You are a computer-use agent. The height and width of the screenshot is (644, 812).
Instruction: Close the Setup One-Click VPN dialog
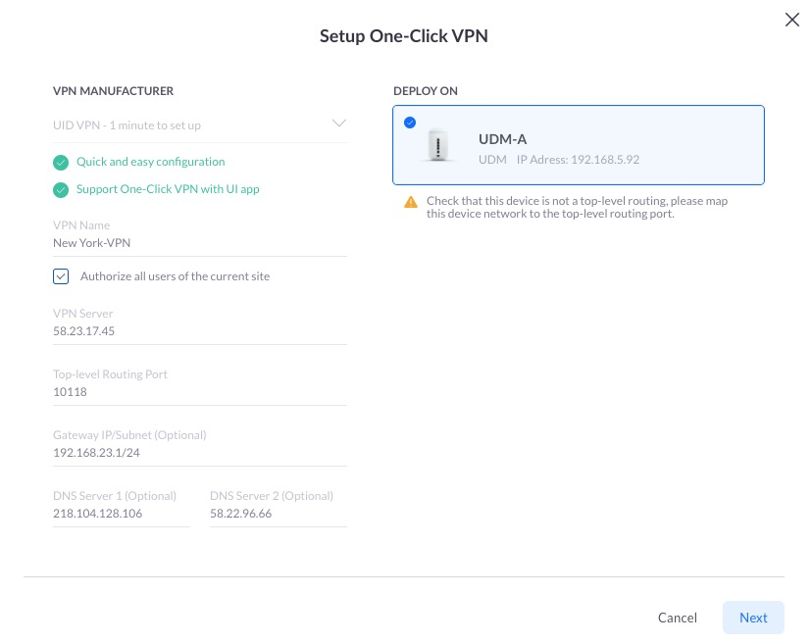[x=791, y=20]
